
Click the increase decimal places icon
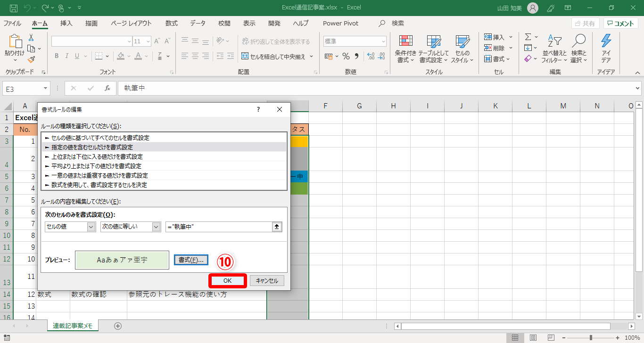371,57
